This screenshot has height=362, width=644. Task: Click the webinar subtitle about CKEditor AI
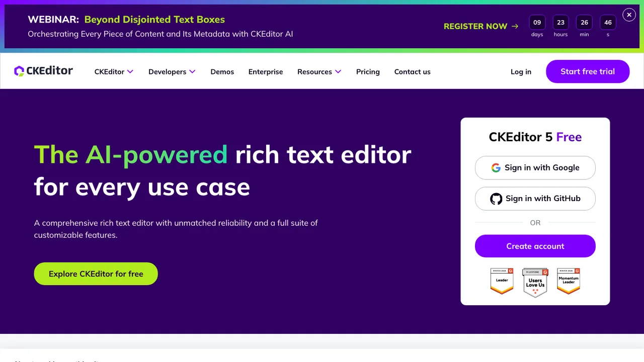point(160,34)
